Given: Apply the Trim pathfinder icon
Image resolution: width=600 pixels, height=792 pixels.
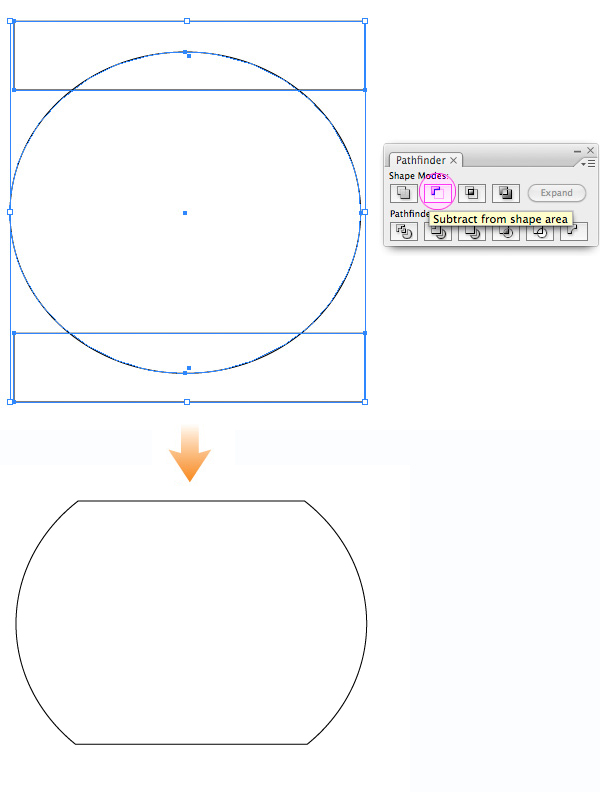Looking at the screenshot, I should tap(438, 232).
